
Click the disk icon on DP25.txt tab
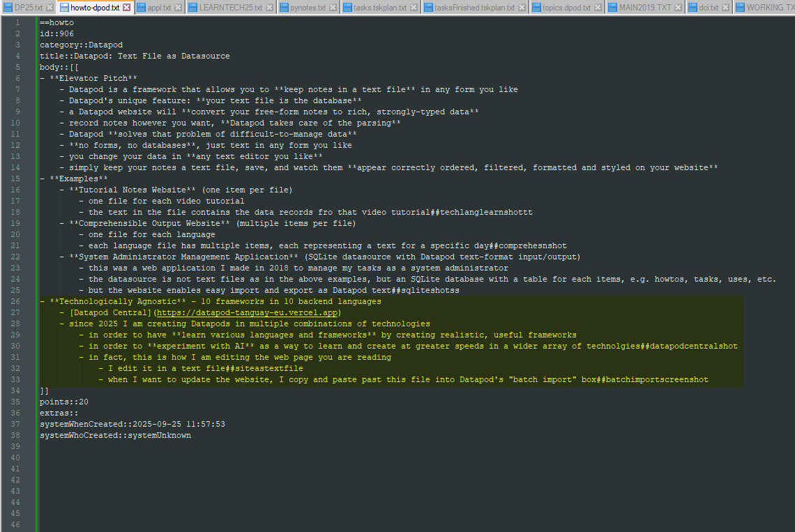tap(7, 8)
